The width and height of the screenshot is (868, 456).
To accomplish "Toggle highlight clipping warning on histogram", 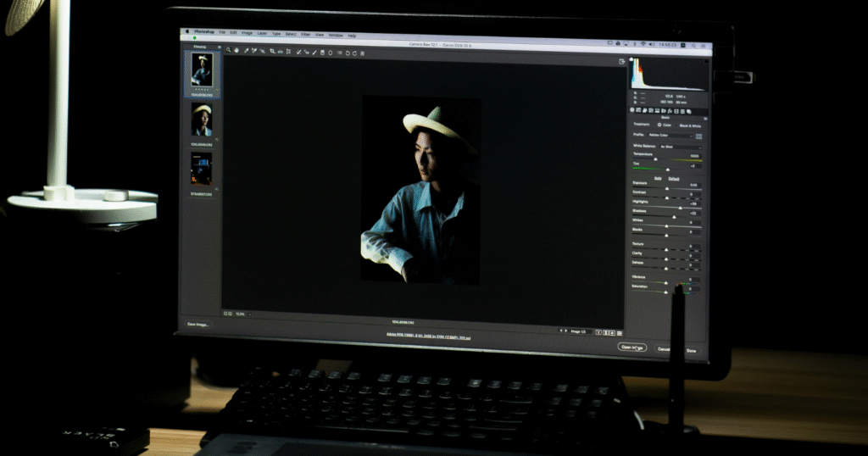I will [706, 61].
